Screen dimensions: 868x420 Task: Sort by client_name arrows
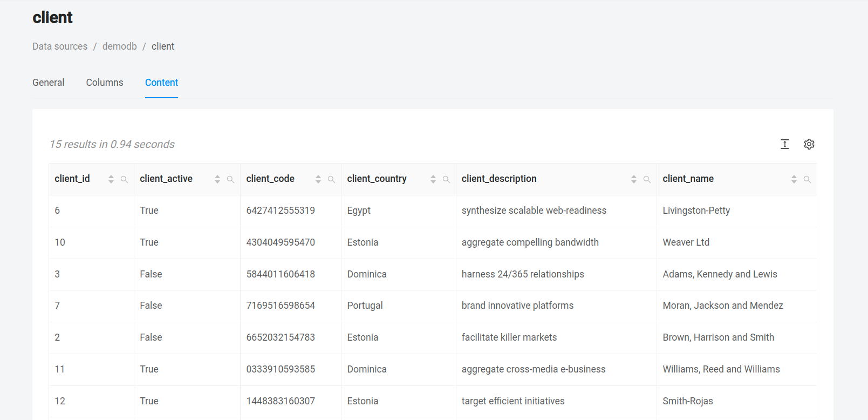(x=794, y=179)
